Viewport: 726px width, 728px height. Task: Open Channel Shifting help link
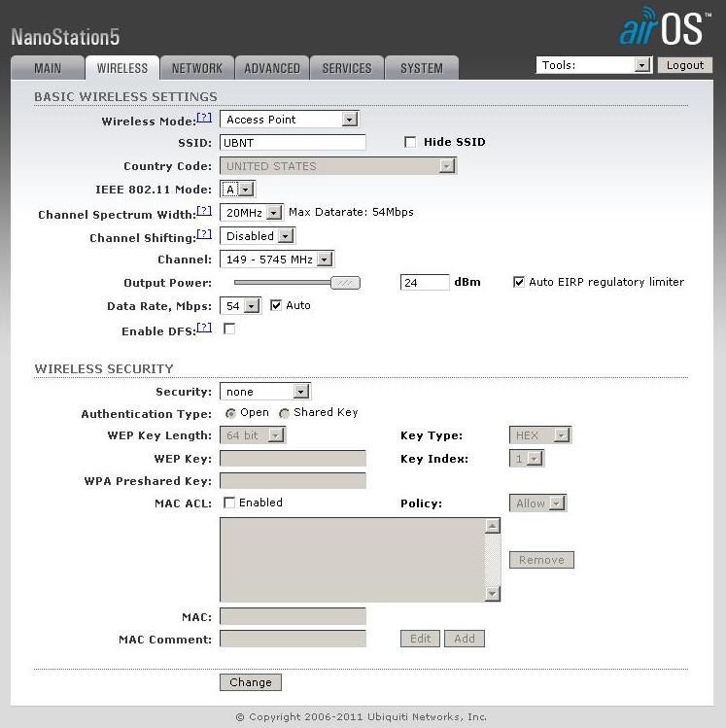(x=204, y=234)
